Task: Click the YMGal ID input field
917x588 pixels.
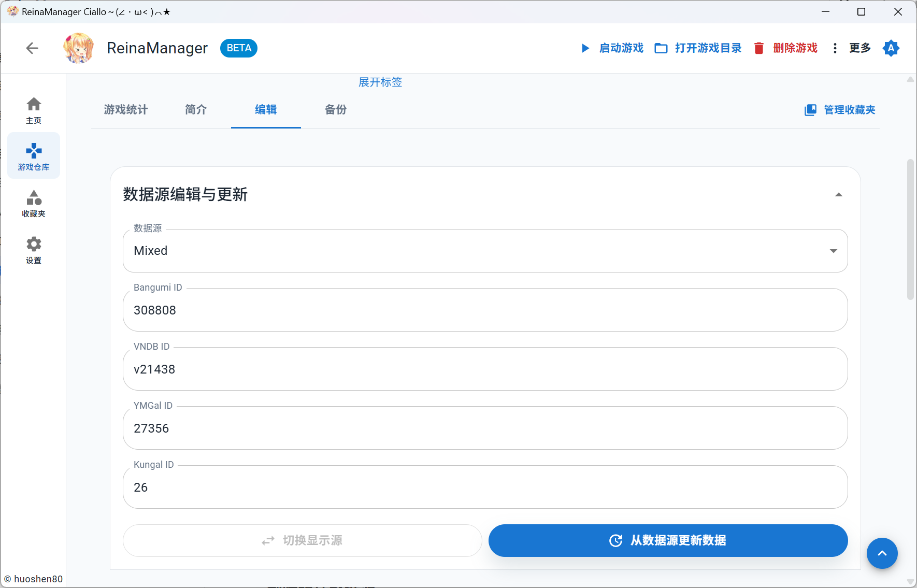Action: (485, 428)
